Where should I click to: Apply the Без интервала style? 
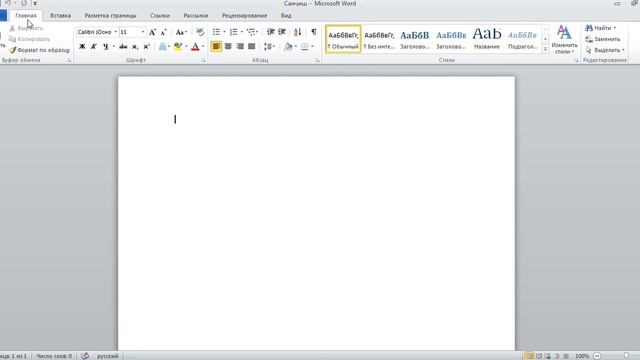tap(379, 39)
